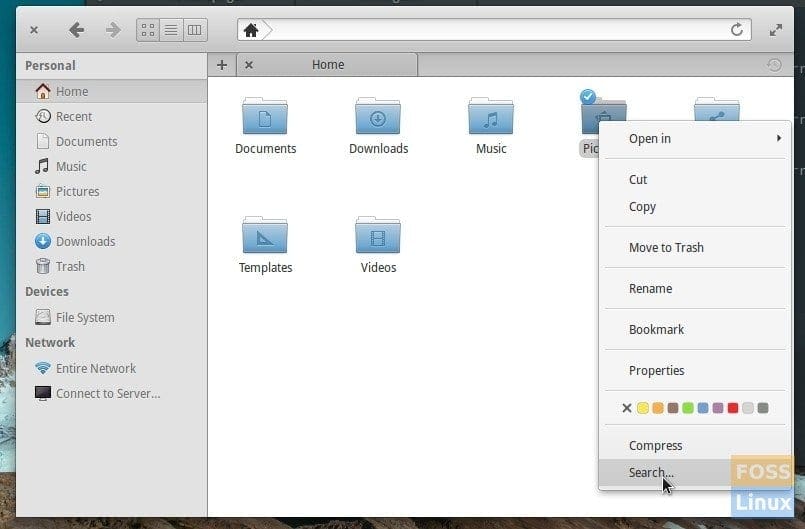Open Entire Network in the sidebar
The image size is (805, 529).
coord(112,368)
